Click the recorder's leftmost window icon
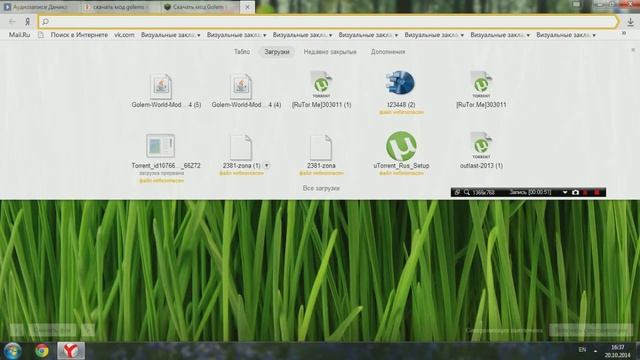The height and width of the screenshot is (360, 640). [x=457, y=192]
